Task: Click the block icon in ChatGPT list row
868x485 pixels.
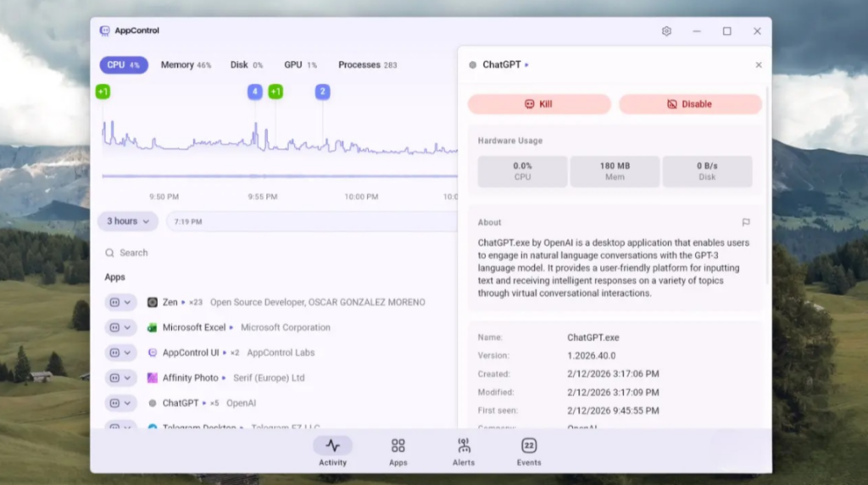Action: (114, 403)
